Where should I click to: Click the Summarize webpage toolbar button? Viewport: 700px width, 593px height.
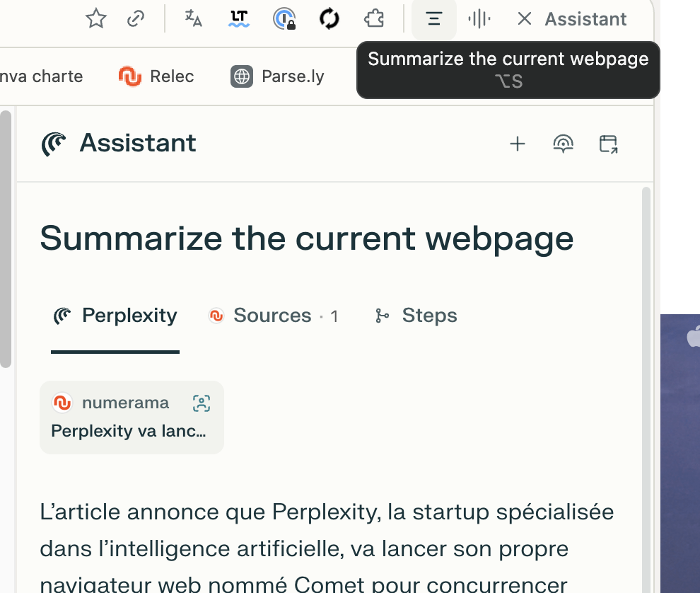click(x=434, y=19)
